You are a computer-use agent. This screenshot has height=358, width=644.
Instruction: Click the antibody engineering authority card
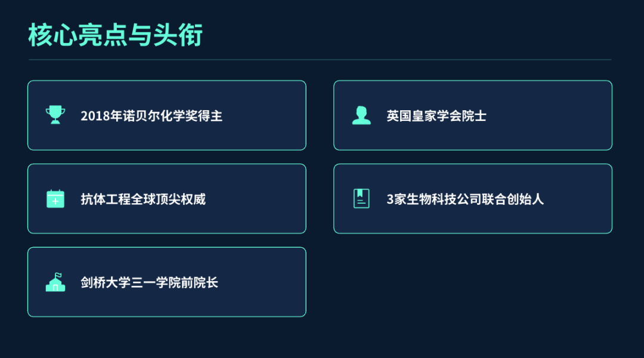[167, 198]
